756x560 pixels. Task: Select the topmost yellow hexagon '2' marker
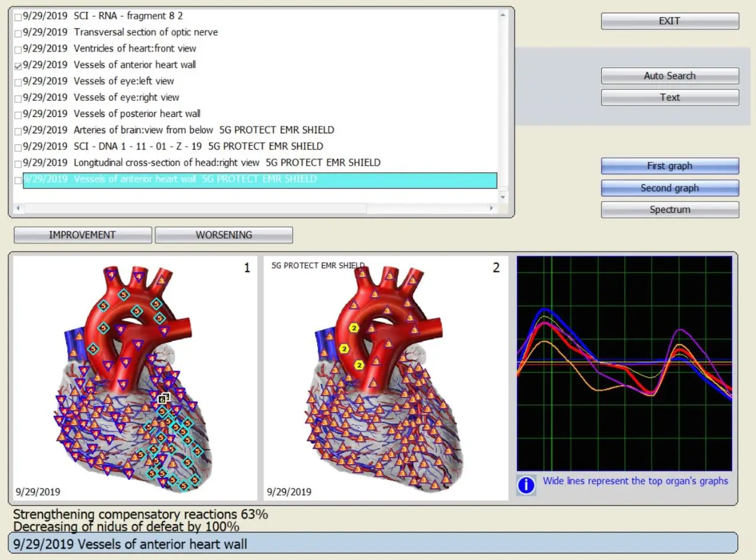(x=354, y=328)
